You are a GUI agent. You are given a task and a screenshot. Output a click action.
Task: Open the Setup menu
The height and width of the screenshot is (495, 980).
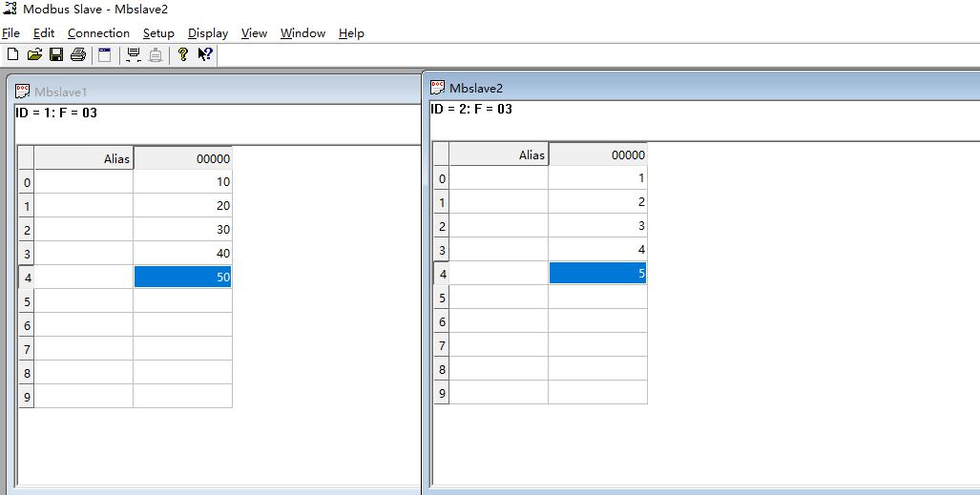tap(158, 33)
